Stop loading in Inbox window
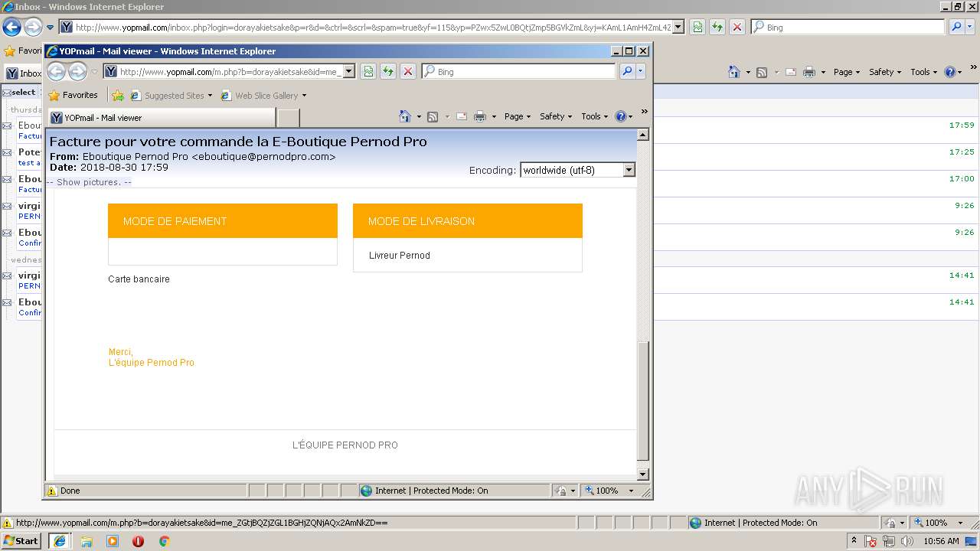 tap(737, 28)
